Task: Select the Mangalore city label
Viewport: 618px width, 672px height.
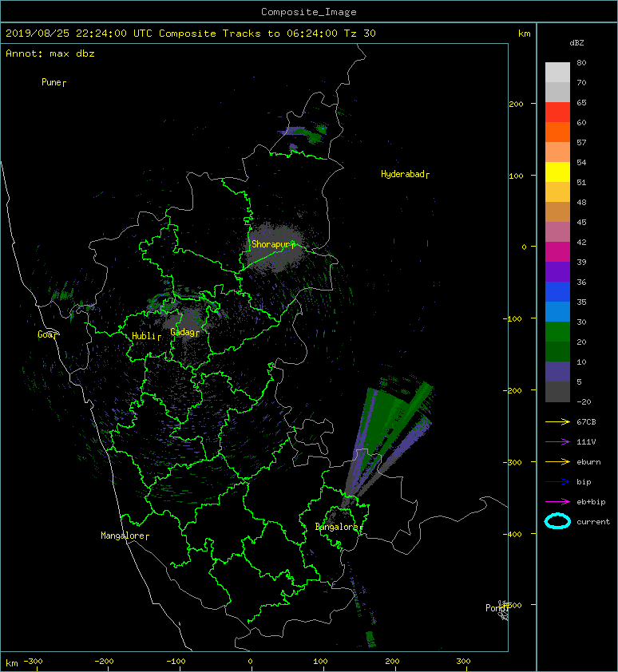Action: (125, 536)
